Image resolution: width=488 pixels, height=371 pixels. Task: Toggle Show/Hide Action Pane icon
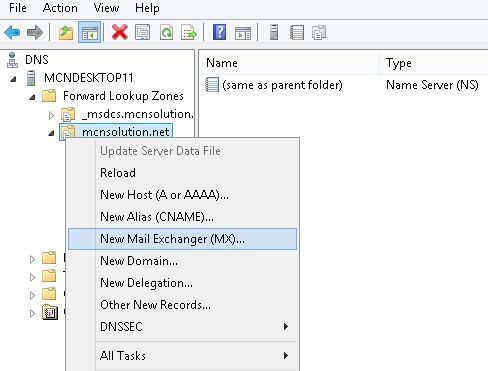tap(243, 33)
